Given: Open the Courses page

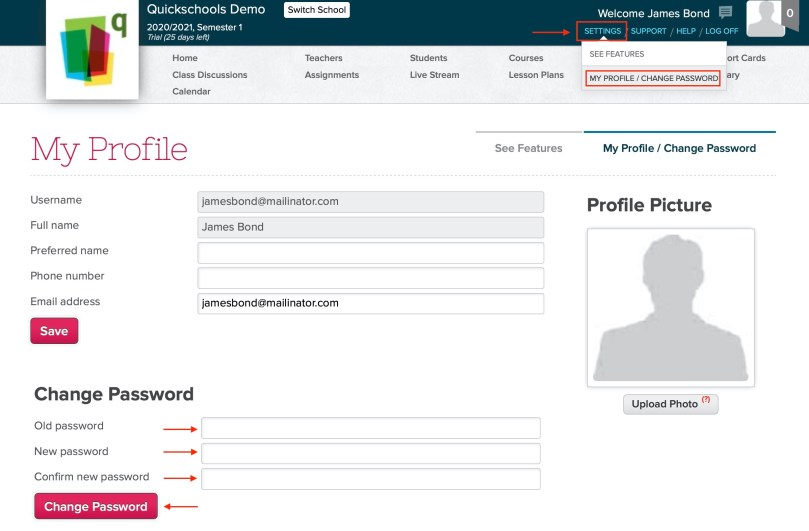Looking at the screenshot, I should (x=526, y=58).
